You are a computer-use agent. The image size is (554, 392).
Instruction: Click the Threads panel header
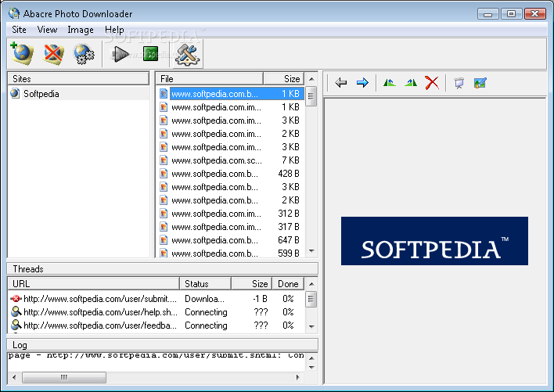pos(163,268)
